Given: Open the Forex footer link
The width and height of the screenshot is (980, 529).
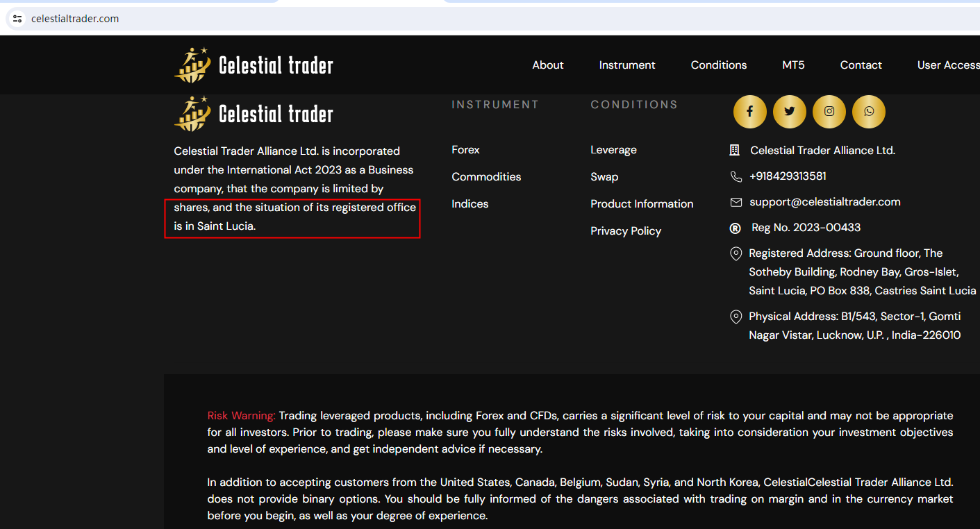Looking at the screenshot, I should 465,150.
